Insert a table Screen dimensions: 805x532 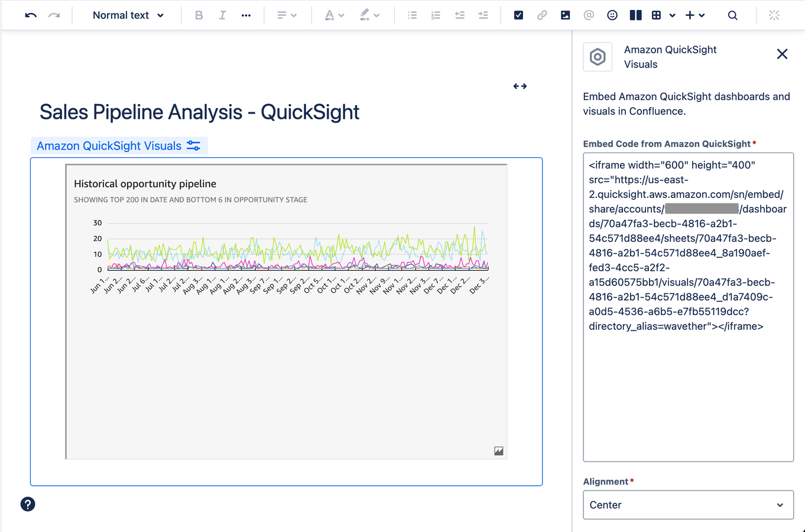pyautogui.click(x=657, y=15)
